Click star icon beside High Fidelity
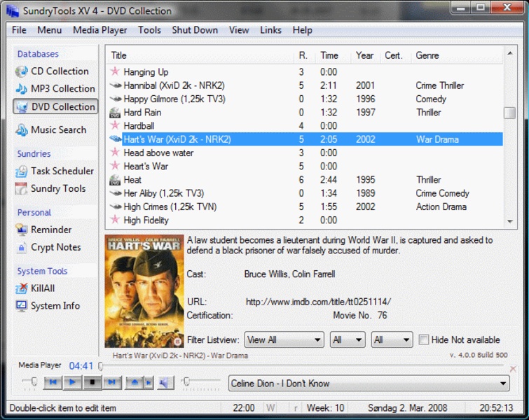This screenshot has width=529, height=420. tap(115, 220)
